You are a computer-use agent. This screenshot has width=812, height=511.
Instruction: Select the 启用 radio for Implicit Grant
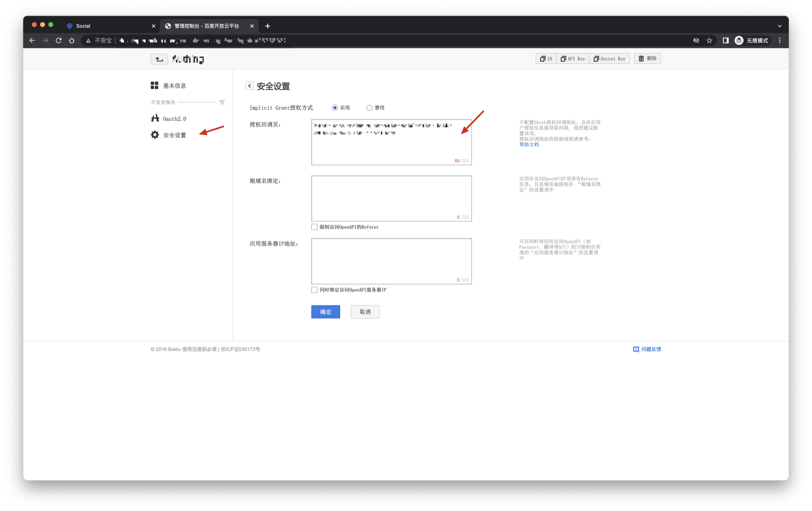click(x=335, y=107)
